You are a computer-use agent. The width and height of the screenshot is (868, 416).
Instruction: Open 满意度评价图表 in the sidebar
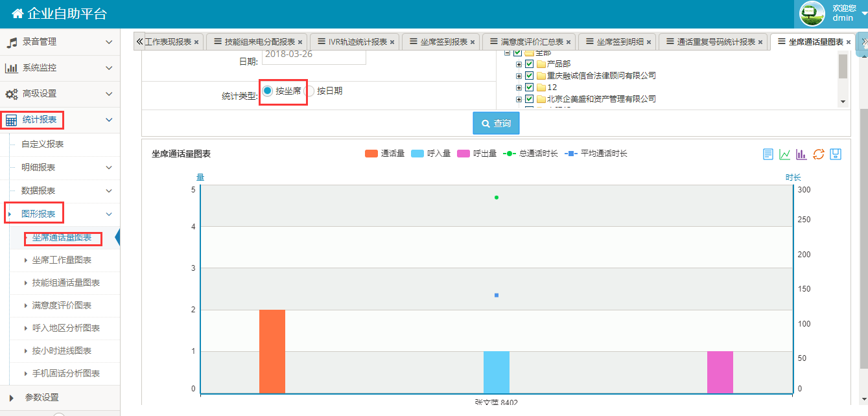point(62,306)
